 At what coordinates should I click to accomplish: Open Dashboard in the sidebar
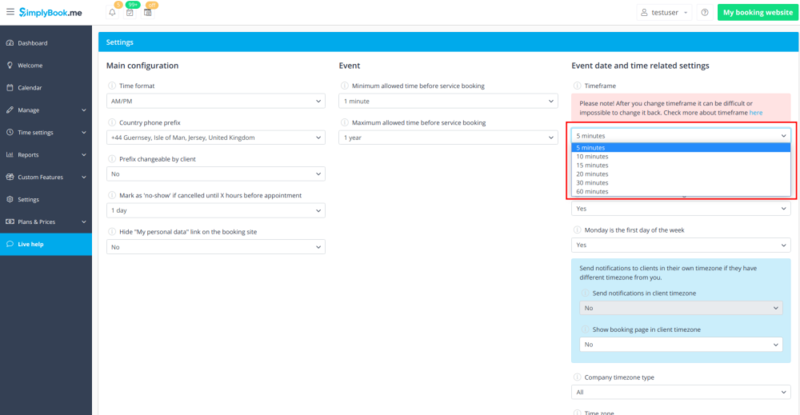(32, 43)
